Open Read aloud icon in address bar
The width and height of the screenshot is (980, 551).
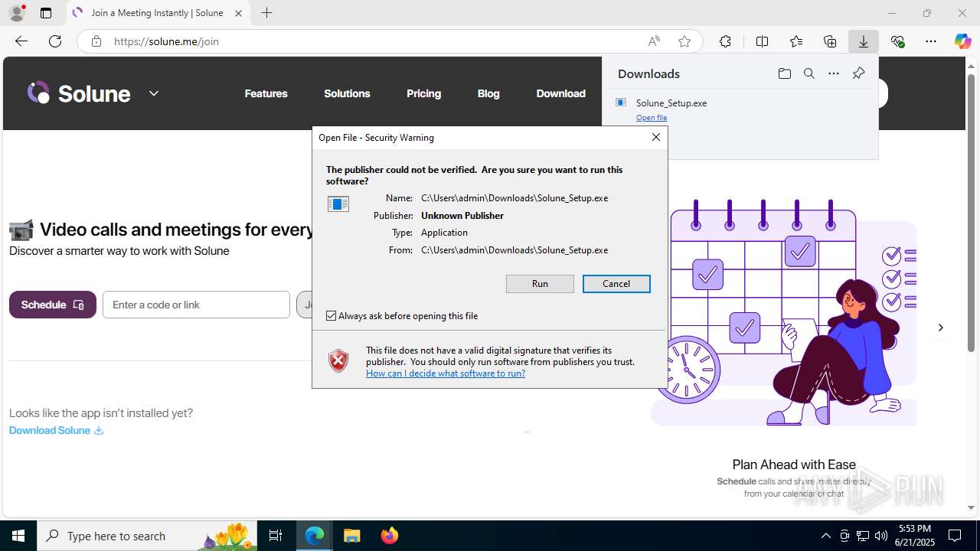[x=654, y=41]
